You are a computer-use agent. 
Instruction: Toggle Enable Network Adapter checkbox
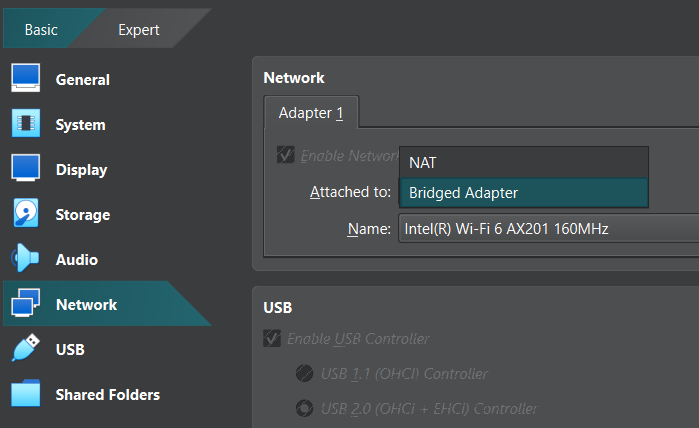[285, 155]
